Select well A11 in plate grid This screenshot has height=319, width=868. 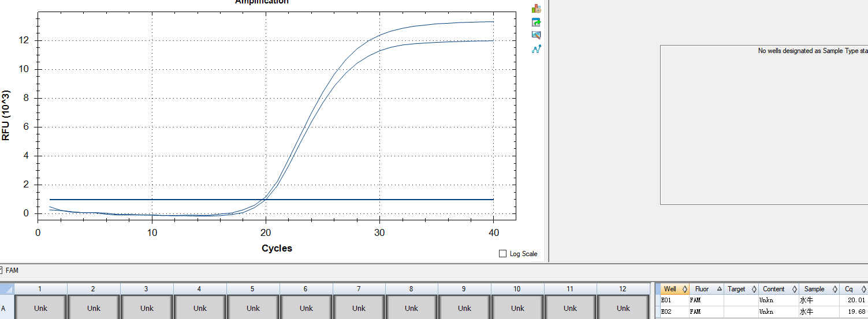pyautogui.click(x=570, y=307)
